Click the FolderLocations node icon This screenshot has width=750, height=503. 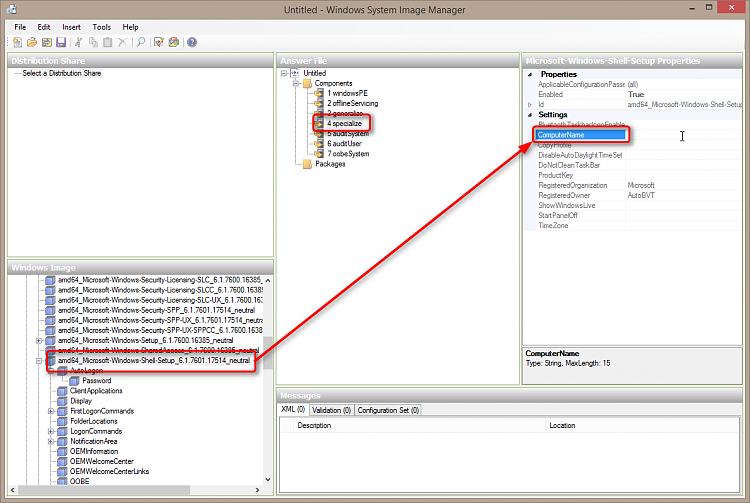(62, 421)
